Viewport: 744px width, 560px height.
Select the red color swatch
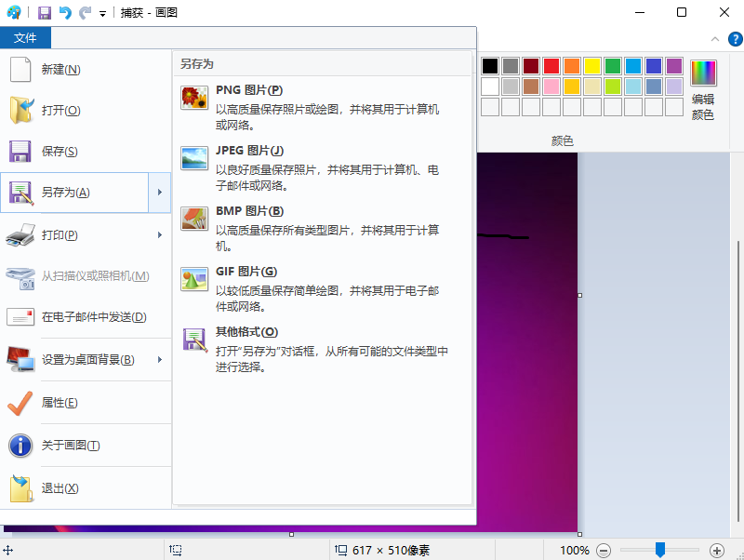click(x=551, y=65)
